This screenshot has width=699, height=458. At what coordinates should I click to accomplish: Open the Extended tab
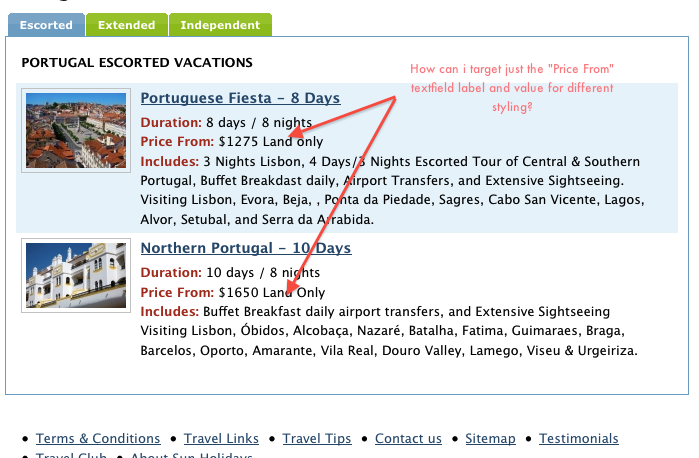tap(127, 25)
